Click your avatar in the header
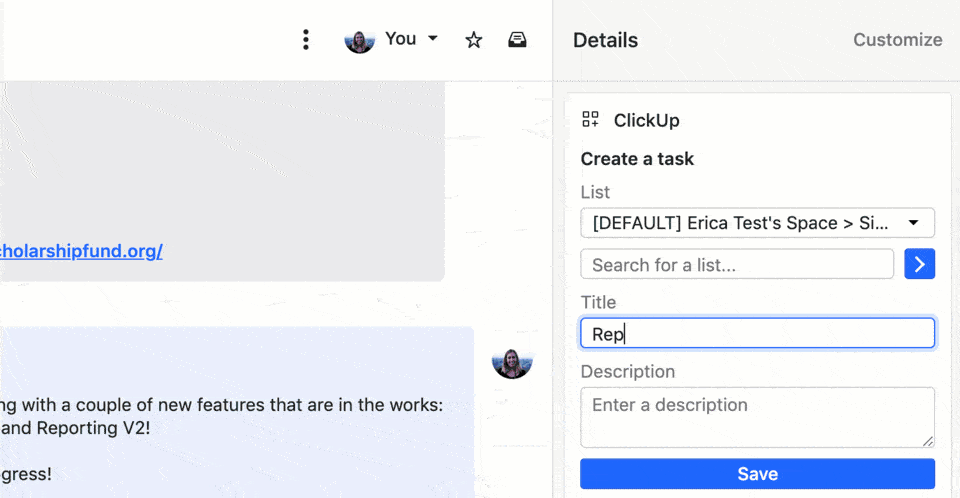Viewport: 960px width, 498px height. [x=359, y=40]
